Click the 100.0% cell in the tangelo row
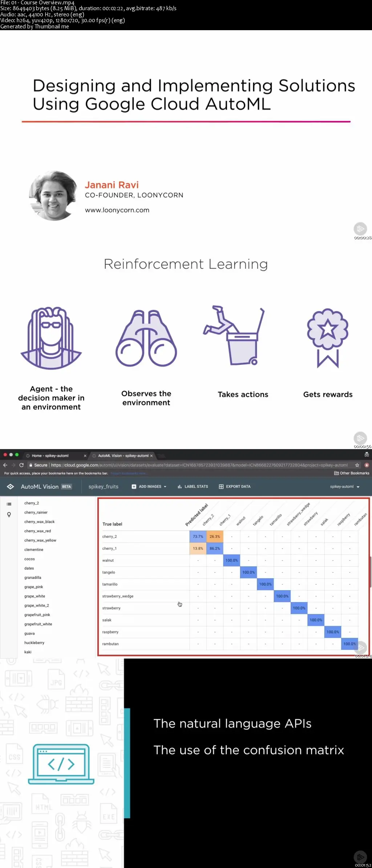This screenshot has width=372, height=868. point(248,572)
